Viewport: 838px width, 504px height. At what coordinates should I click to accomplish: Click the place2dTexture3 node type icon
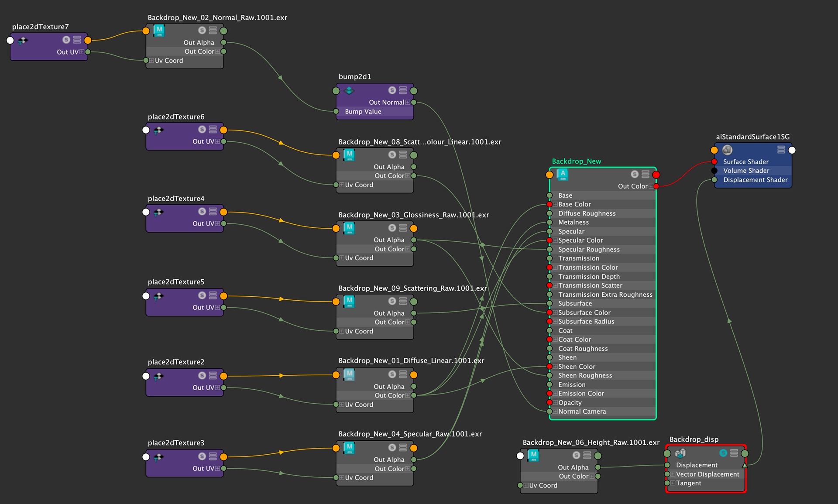159,456
